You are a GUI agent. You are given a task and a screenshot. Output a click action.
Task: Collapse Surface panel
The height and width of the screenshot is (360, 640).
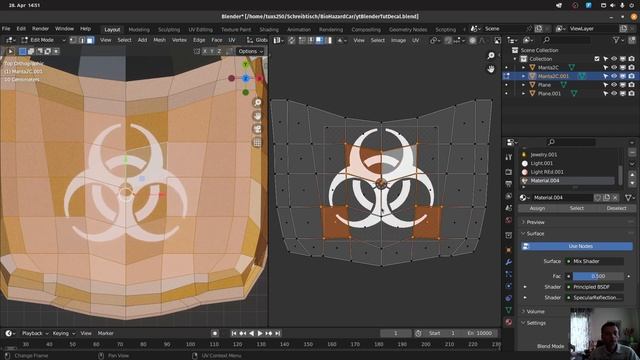(x=536, y=233)
